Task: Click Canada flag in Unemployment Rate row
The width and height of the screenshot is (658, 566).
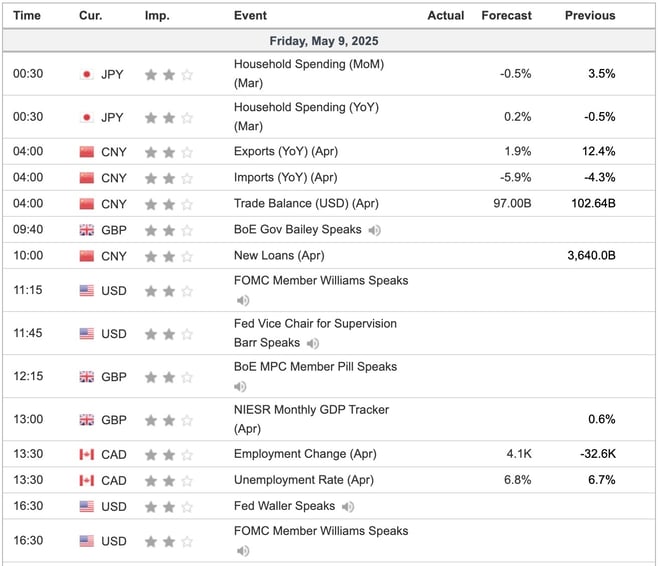Action: point(86,480)
